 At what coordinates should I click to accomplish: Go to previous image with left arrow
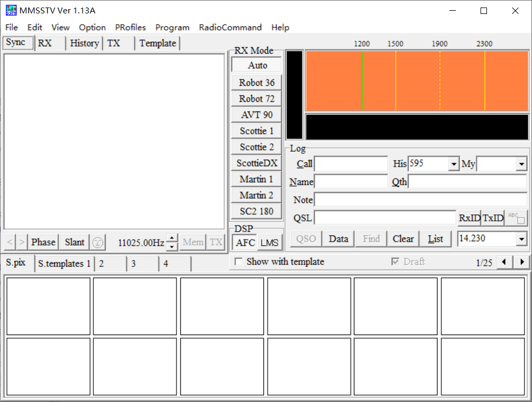[x=10, y=242]
